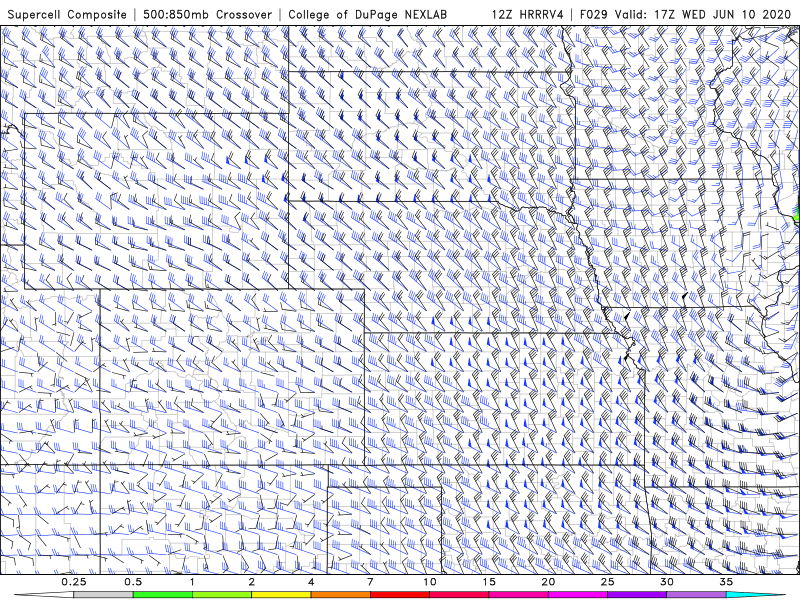Click the legend label 4
The width and height of the screenshot is (800, 600).
311,582
